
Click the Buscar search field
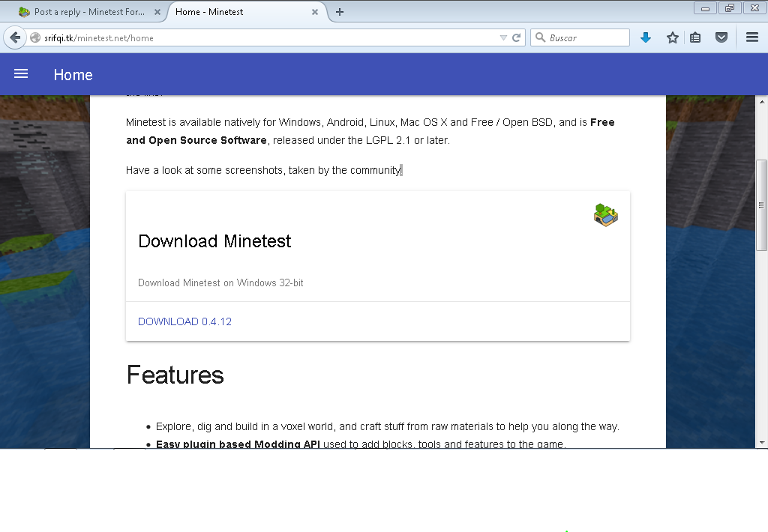tap(585, 37)
